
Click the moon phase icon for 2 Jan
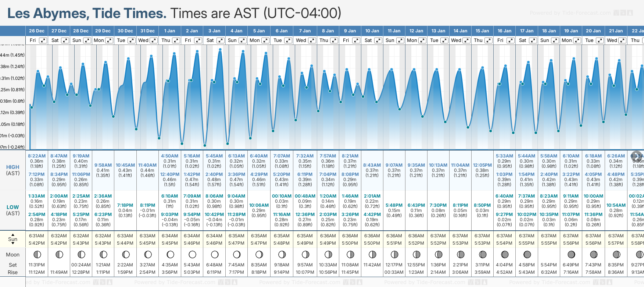[x=192, y=254]
